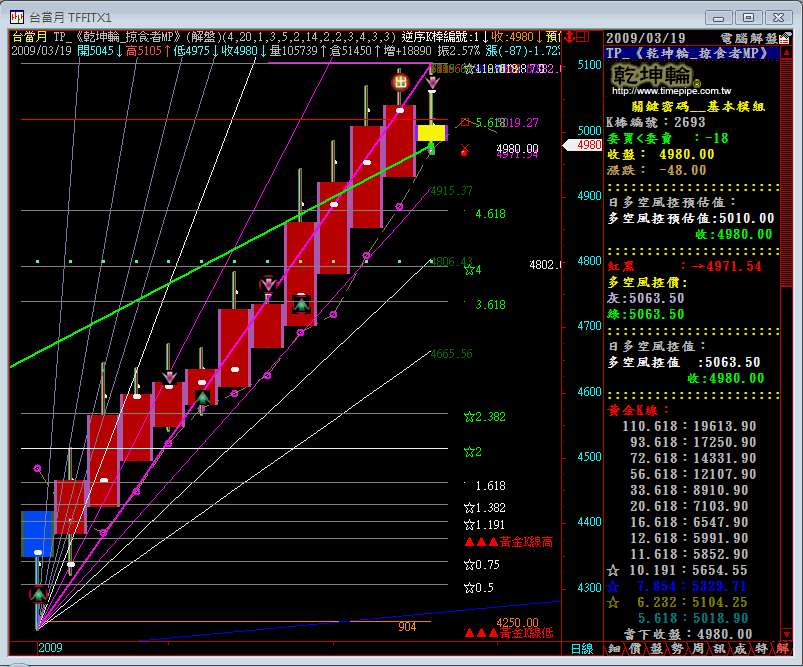Click the blue star beside 7.854
Viewport: 803px width, 667px height.
click(612, 586)
